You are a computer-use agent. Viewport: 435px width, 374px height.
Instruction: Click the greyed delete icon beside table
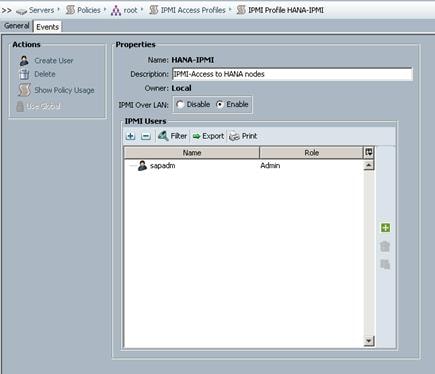click(x=385, y=246)
